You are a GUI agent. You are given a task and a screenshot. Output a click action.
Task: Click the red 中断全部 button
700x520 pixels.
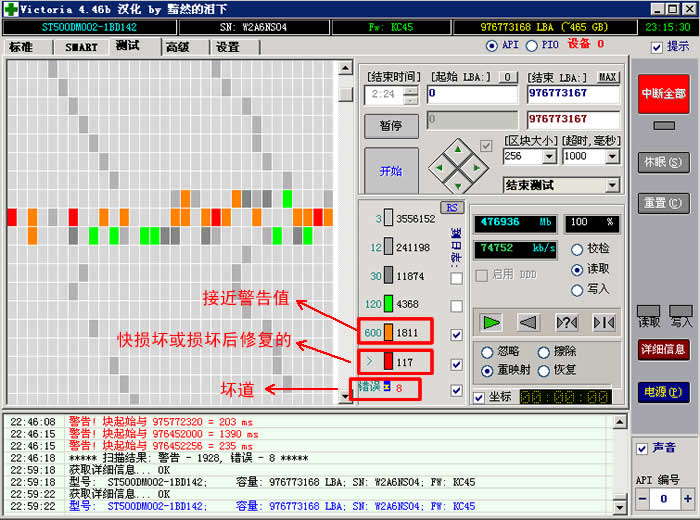(663, 94)
